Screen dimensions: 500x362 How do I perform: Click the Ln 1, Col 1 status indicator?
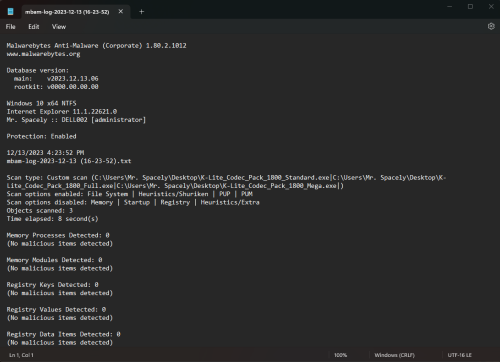(x=21, y=355)
